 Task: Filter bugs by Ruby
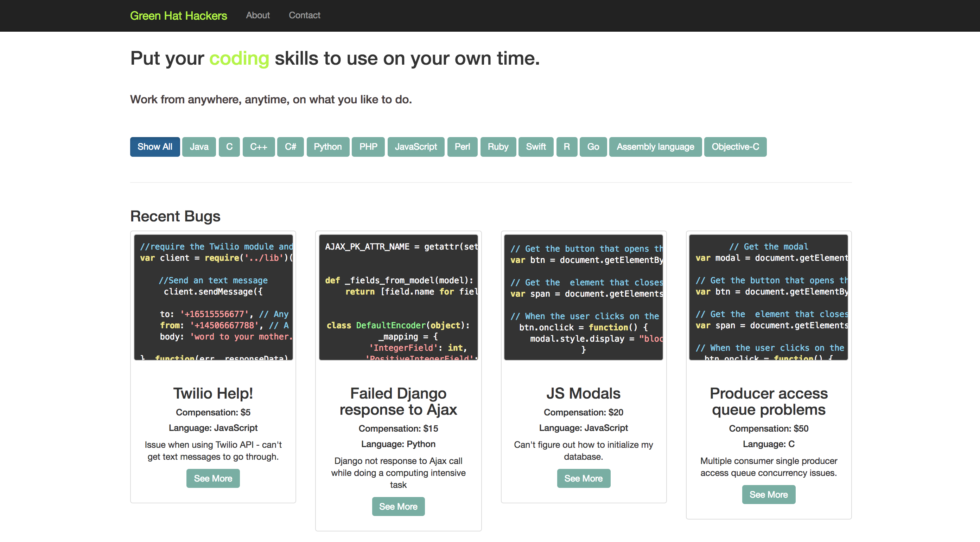tap(498, 147)
